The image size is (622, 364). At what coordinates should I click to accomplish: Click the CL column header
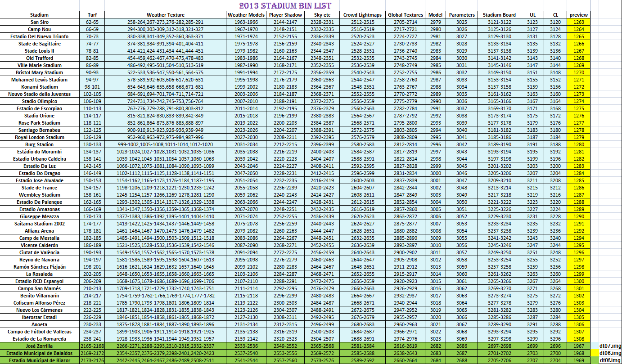pos(555,15)
